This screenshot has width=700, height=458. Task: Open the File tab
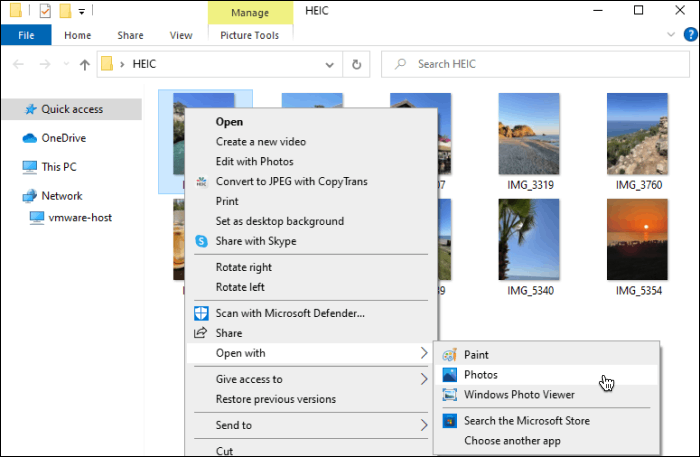point(26,35)
